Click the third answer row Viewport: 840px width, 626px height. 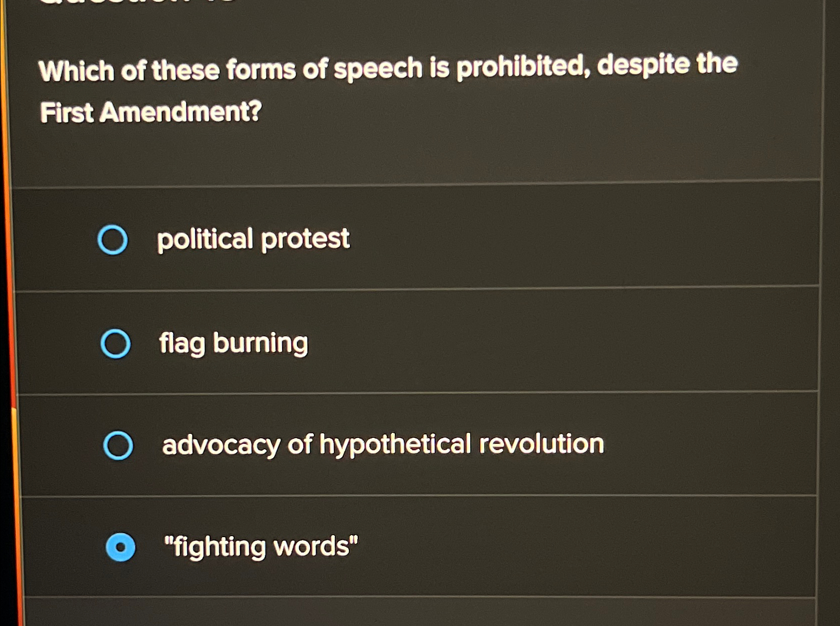(x=419, y=444)
